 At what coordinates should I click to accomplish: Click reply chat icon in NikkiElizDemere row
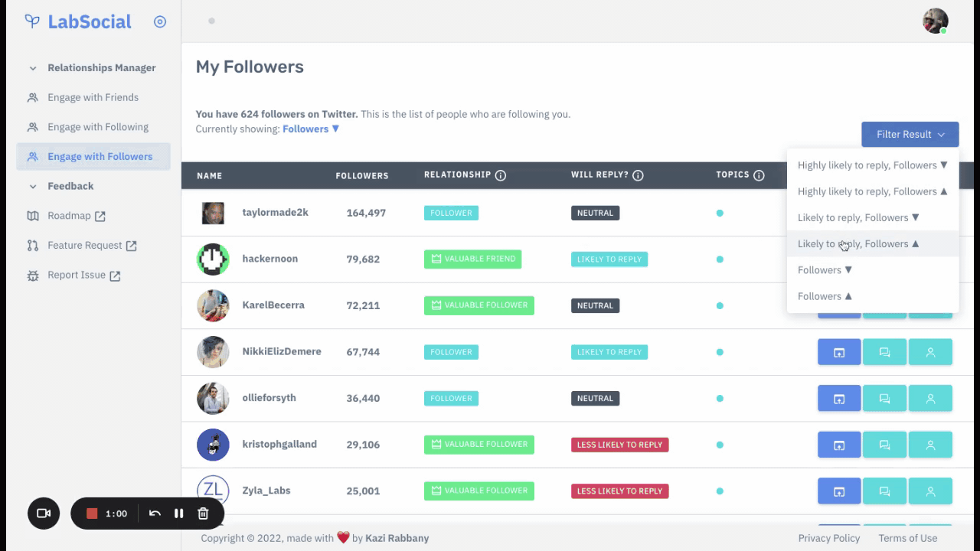[x=884, y=352]
